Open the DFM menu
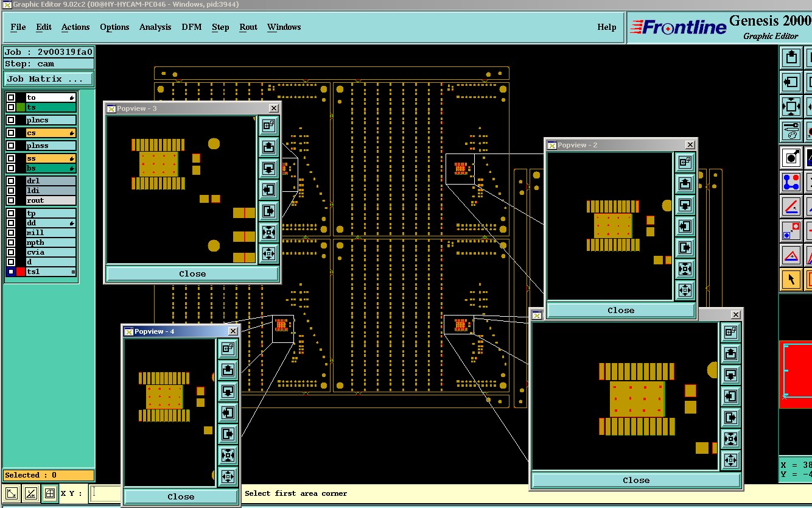812x508 pixels. 192,27
